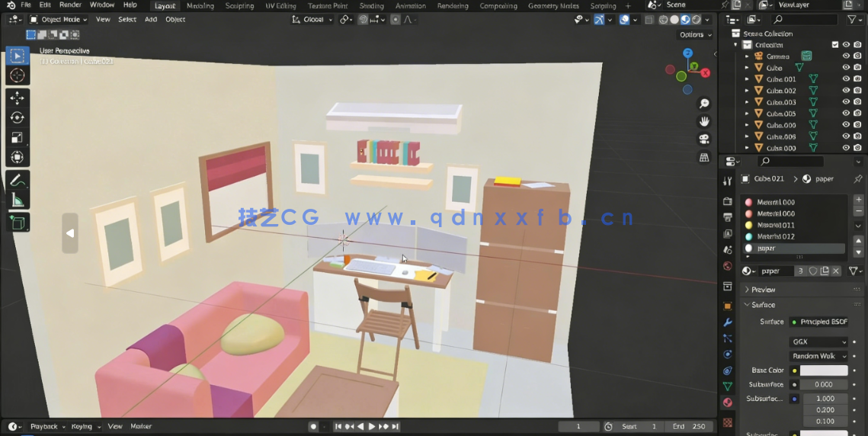Select the Material.011 slot
Image resolution: width=868 pixels, height=436 pixels.
click(x=793, y=225)
